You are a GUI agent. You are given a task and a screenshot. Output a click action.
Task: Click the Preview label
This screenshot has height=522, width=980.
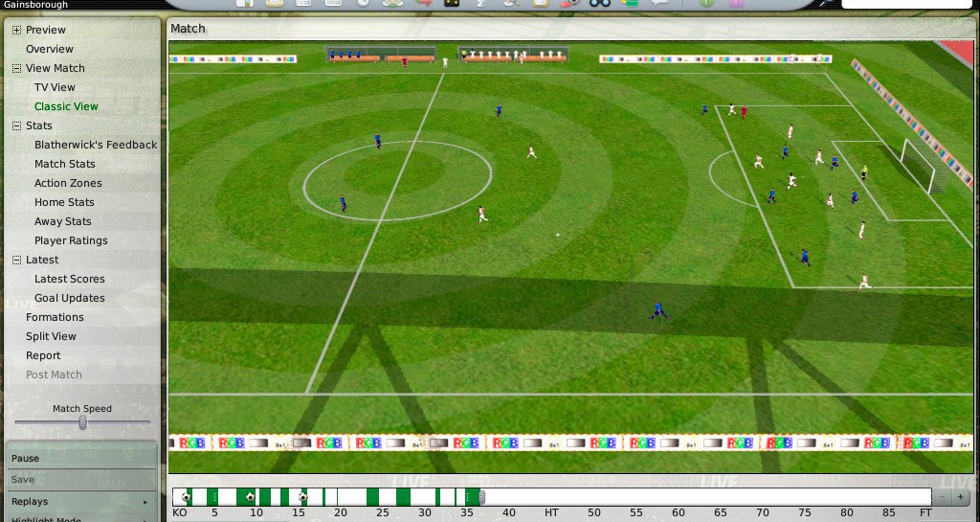coord(46,30)
